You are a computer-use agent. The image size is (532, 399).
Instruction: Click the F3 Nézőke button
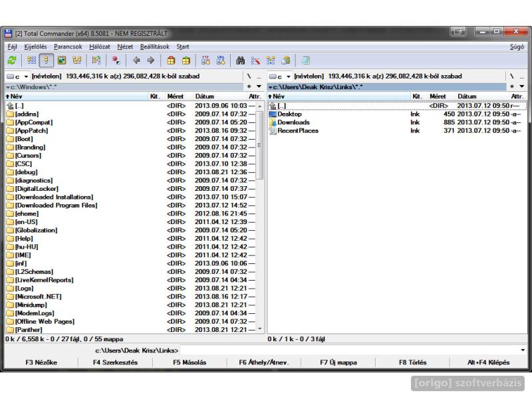pos(41,362)
